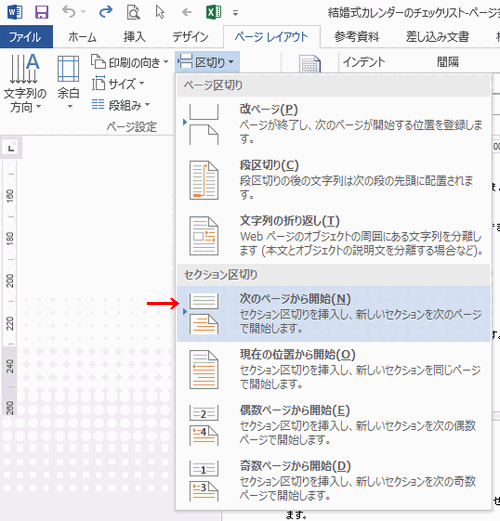Click the 段区切り column break icon
Image resolution: width=500 pixels, height=521 pixels.
pos(204,180)
